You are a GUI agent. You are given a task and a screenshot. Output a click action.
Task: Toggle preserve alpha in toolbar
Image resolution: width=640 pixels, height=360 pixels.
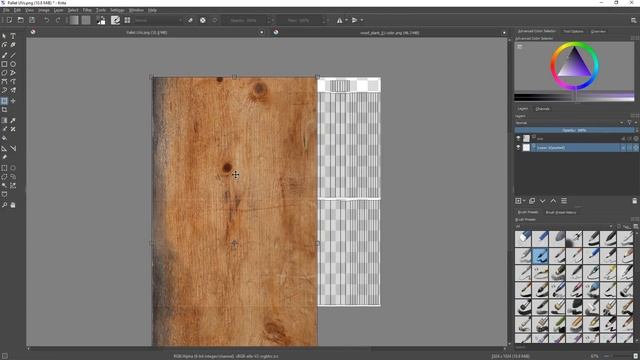[x=203, y=20]
